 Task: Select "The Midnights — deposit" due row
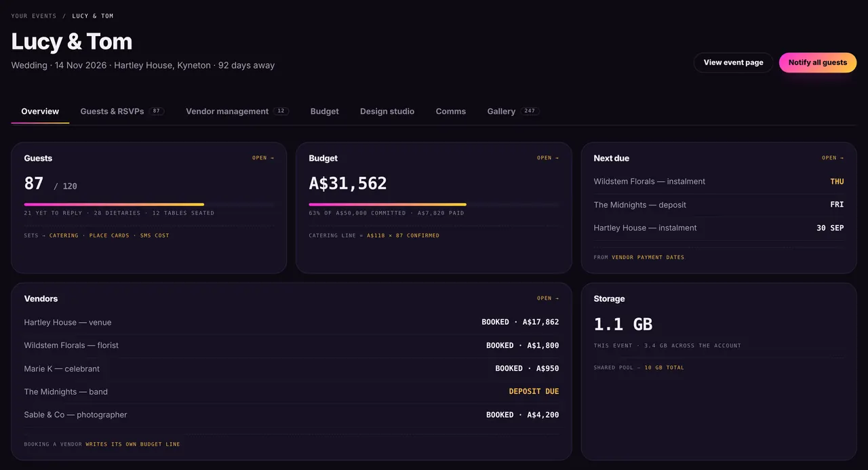pyautogui.click(x=719, y=205)
